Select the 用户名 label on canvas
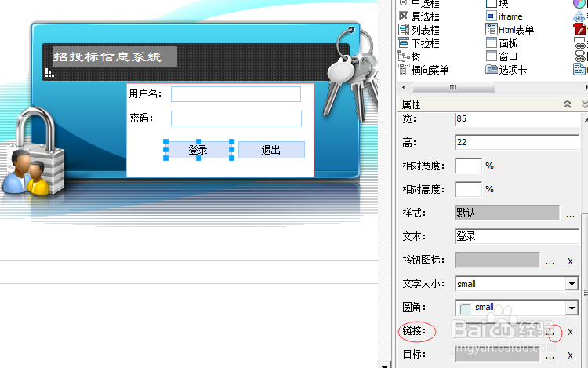The height and width of the screenshot is (368, 588). (146, 94)
